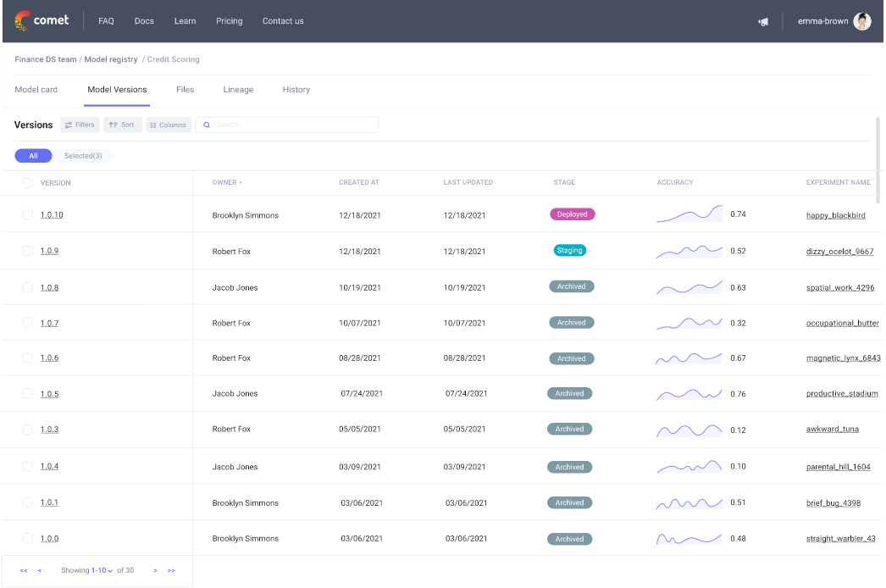Viewport: 886px width, 588px height.
Task: Open the Columns chooser
Action: [x=168, y=125]
